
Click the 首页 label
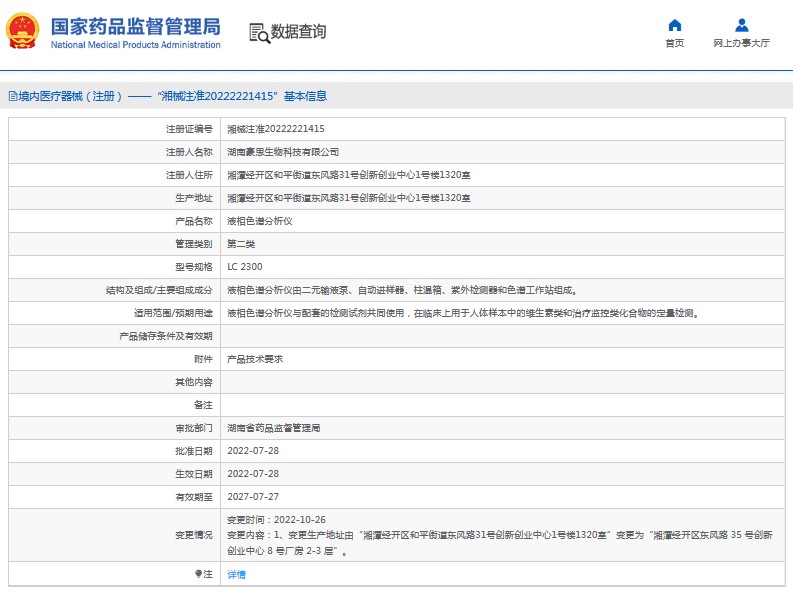click(x=675, y=43)
